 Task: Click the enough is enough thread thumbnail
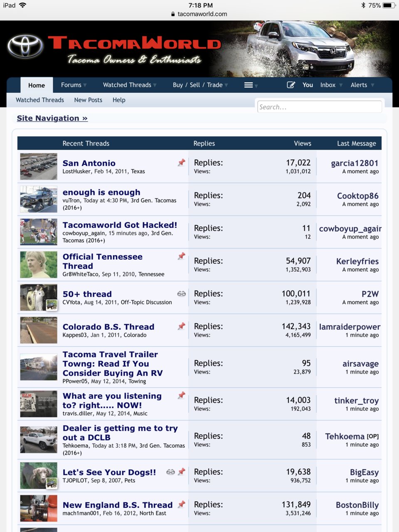39,199
